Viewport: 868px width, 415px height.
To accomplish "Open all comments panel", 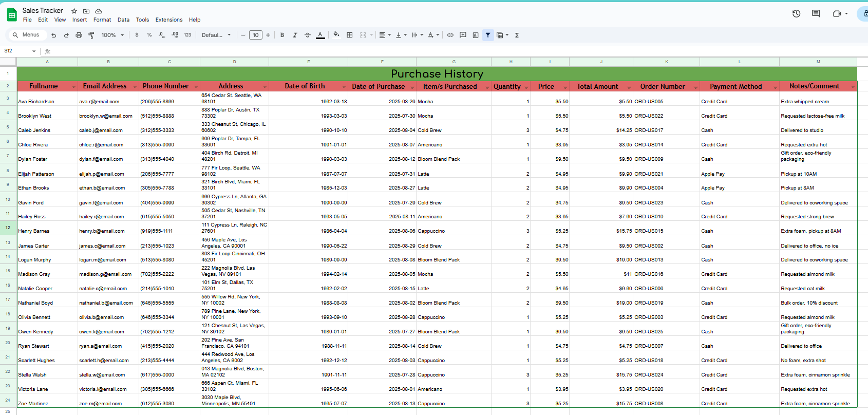I will coord(816,14).
